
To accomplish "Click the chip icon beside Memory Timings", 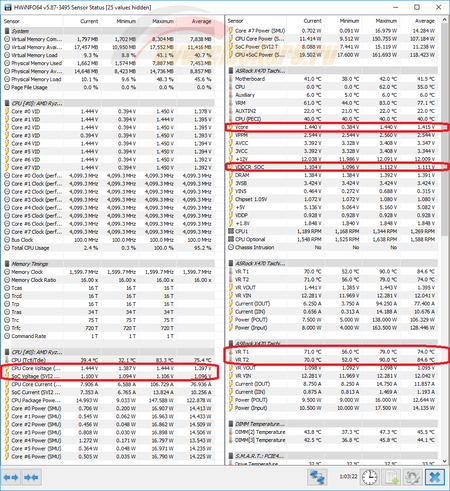I will point(7,264).
